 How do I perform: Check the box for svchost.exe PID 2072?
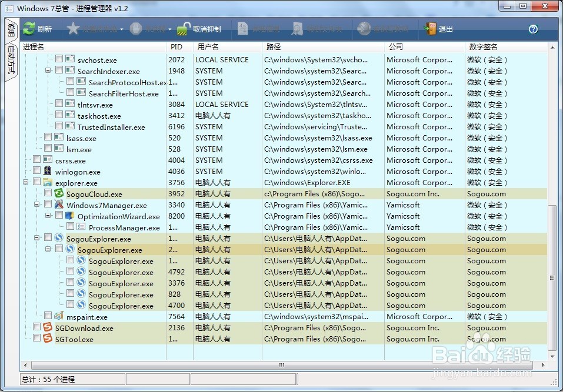point(59,59)
